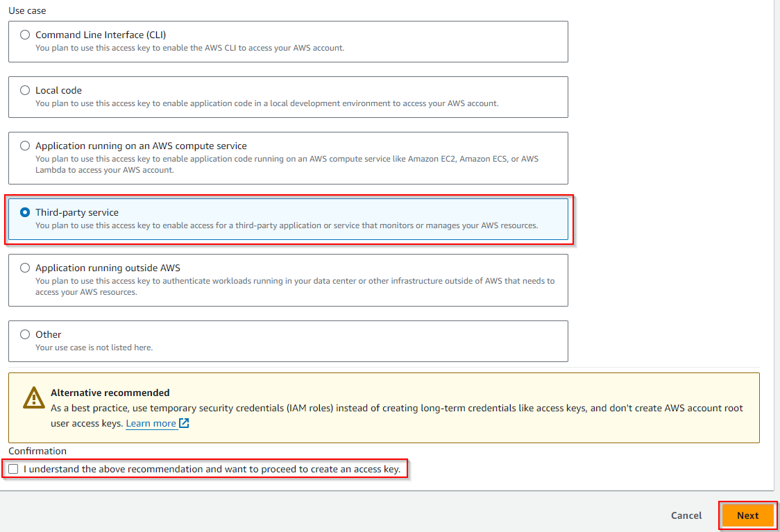Click the Third-party service description text

pos(286,225)
